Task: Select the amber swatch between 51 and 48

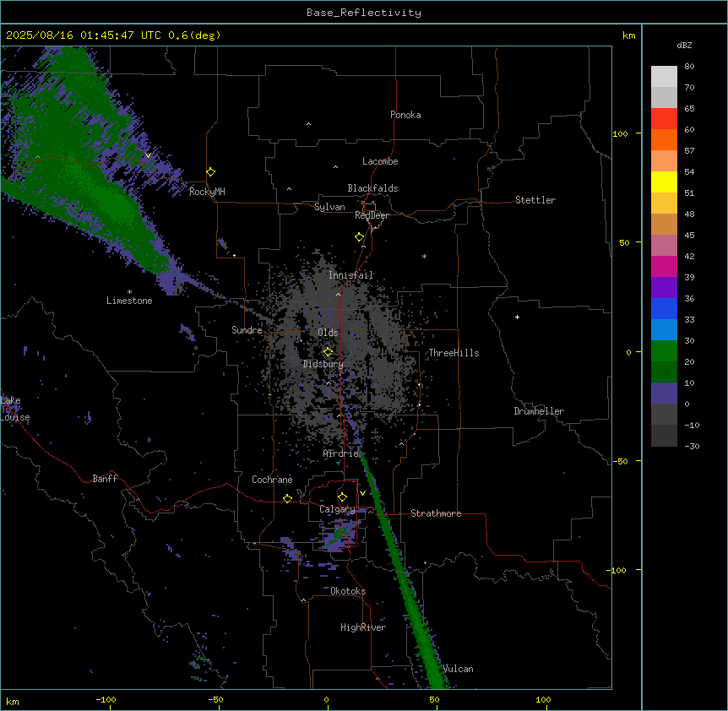Action: tap(664, 204)
